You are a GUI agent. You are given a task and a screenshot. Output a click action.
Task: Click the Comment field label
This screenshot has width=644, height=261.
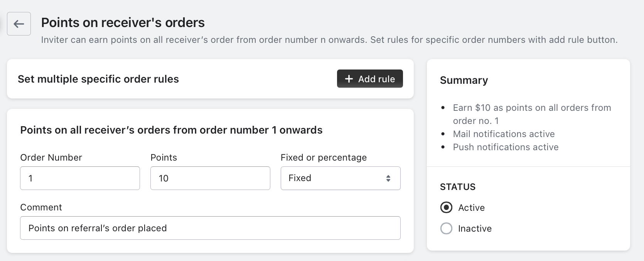pos(41,207)
